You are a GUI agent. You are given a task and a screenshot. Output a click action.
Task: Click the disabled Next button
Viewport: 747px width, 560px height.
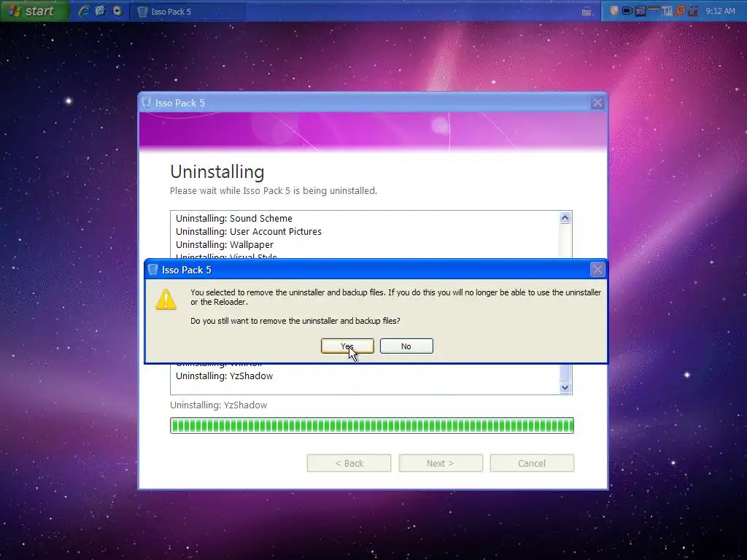441,463
